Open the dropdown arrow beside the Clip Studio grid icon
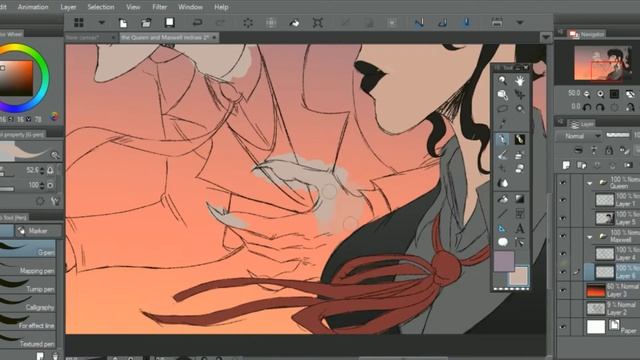This screenshot has width=640, height=360. 102,23
